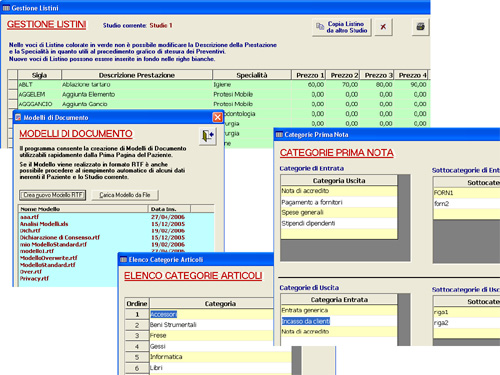Image resolution: width=500 pixels, height=375 pixels.
Task: Click the red X delete icon in Gestione Listini
Action: click(x=383, y=27)
